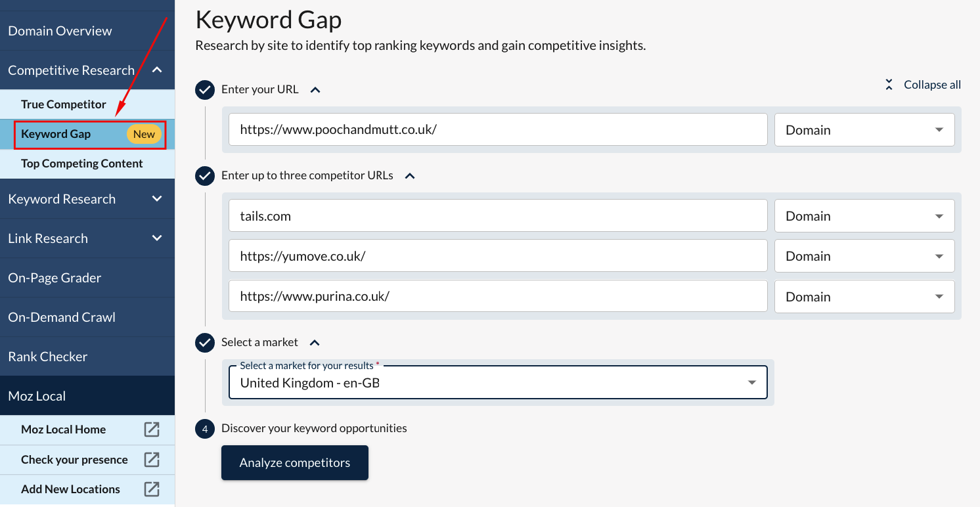The image size is (980, 507).
Task: Expand the Keyword Research menu
Action: tap(157, 199)
